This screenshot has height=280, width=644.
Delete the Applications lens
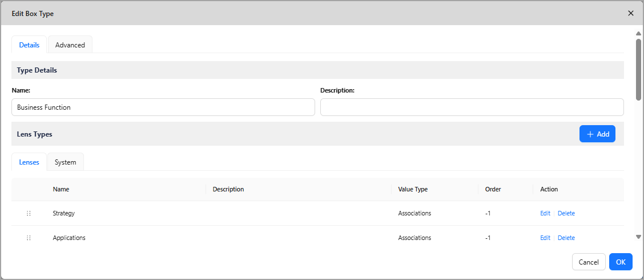tap(566, 238)
